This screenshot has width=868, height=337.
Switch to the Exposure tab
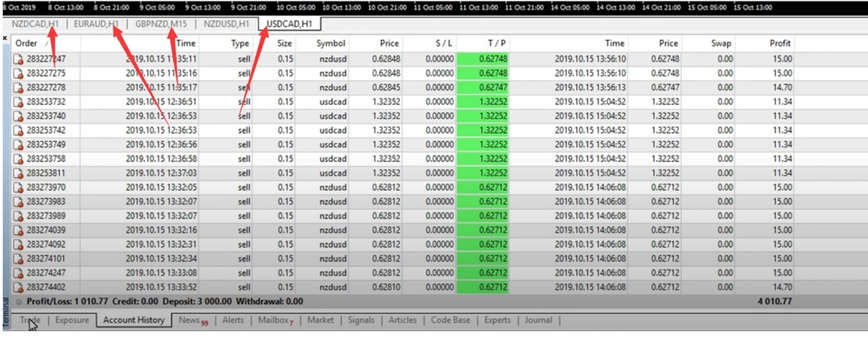(72, 320)
